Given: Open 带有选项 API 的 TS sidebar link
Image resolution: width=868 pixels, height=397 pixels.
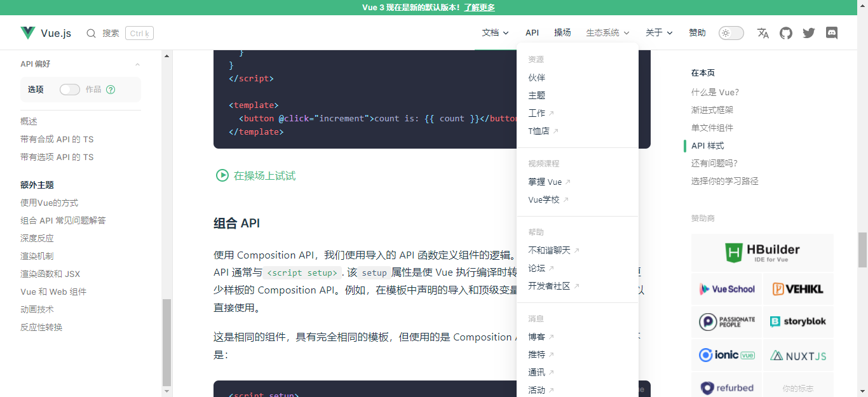Looking at the screenshot, I should [x=57, y=157].
